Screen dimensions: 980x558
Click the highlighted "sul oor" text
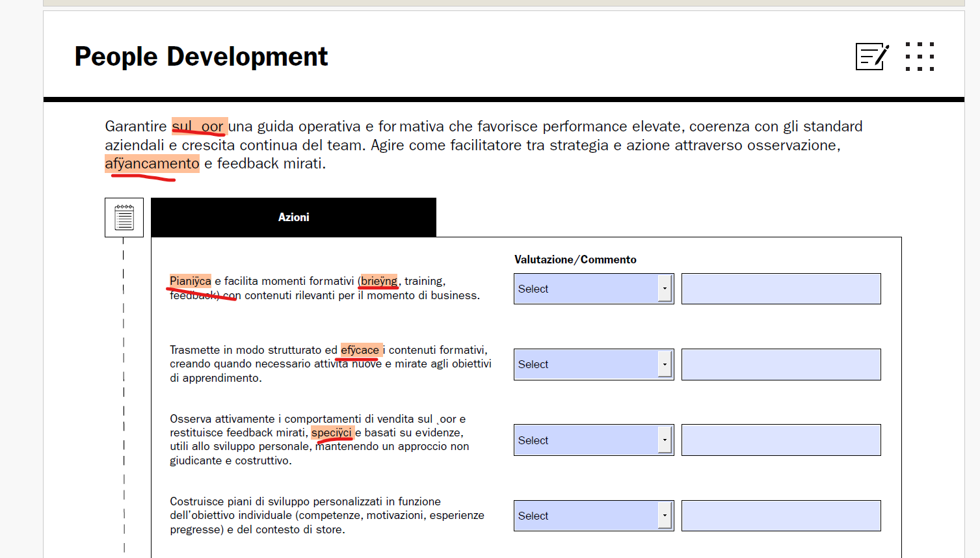pos(198,126)
